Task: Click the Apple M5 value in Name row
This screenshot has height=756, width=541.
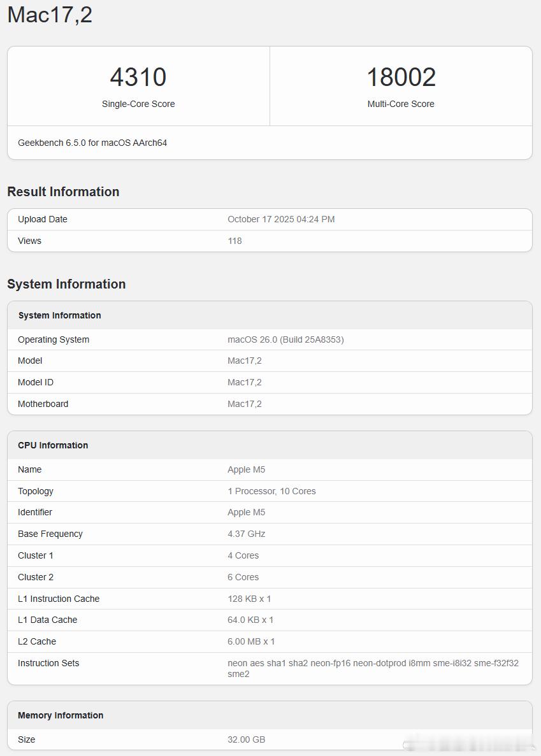Action: 246,469
